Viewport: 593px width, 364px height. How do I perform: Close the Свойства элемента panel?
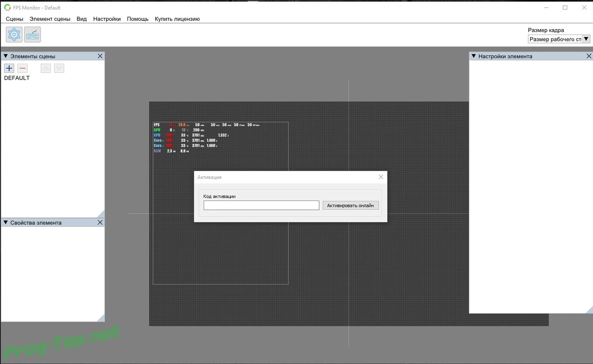pos(100,222)
